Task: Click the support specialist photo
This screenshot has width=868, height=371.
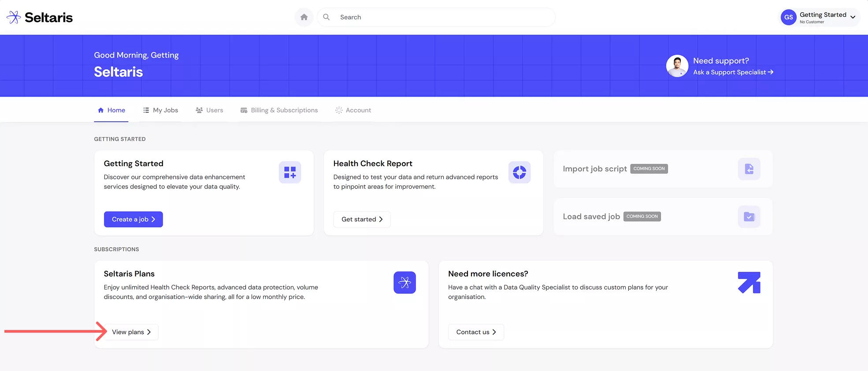Action: point(677,66)
